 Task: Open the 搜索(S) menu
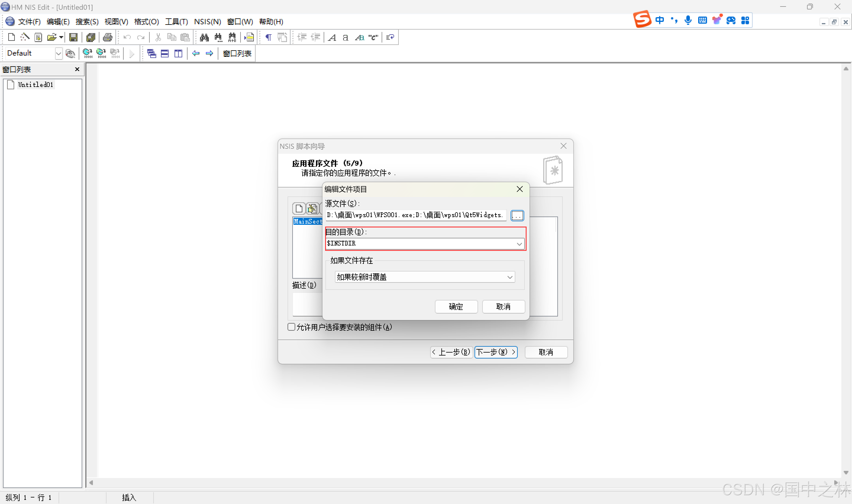[x=87, y=22]
